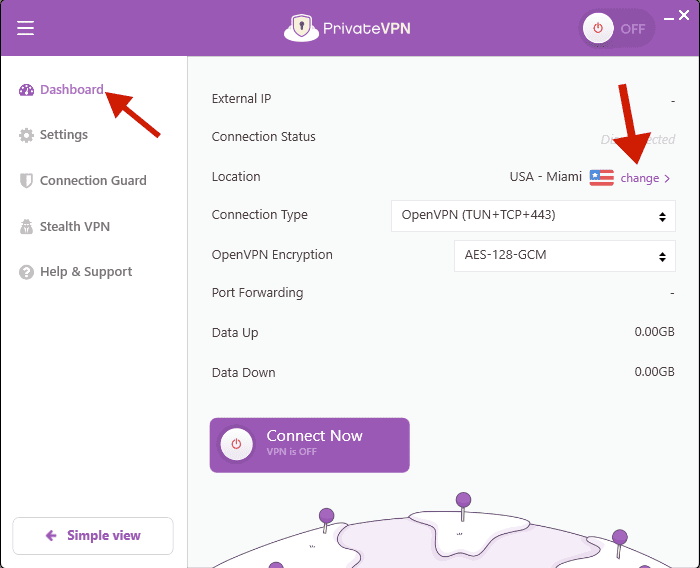Click the Connect Now power icon
700x568 pixels.
point(237,444)
